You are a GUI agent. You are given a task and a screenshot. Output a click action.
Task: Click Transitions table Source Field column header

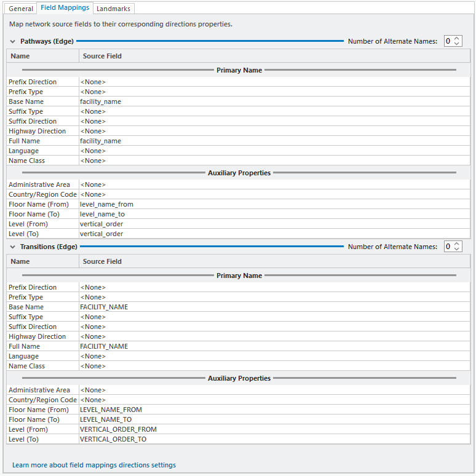274,261
